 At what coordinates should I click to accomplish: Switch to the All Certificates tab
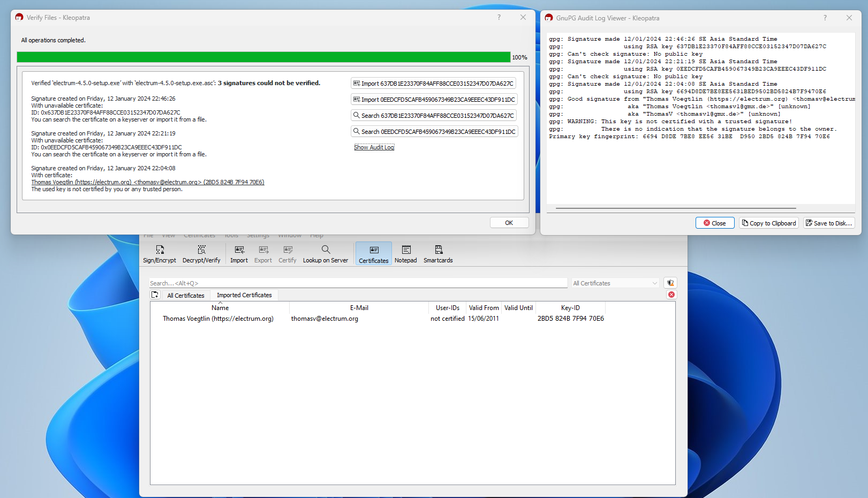pos(186,296)
